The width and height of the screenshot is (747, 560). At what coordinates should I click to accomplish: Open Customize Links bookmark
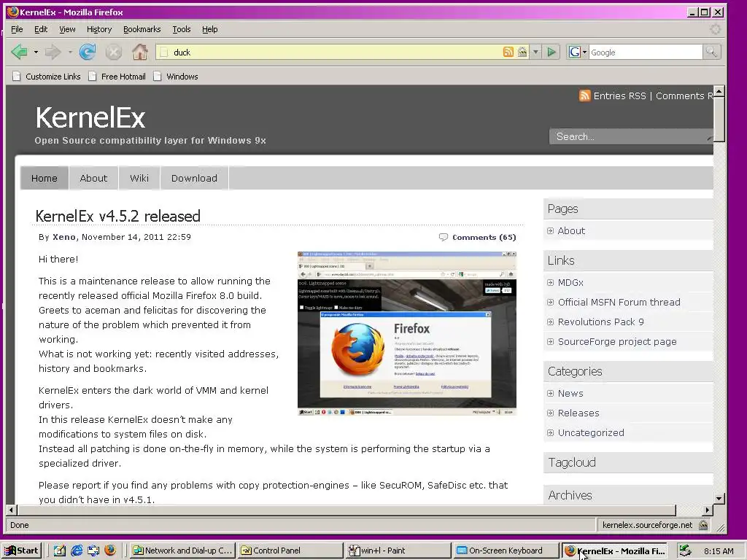click(47, 76)
